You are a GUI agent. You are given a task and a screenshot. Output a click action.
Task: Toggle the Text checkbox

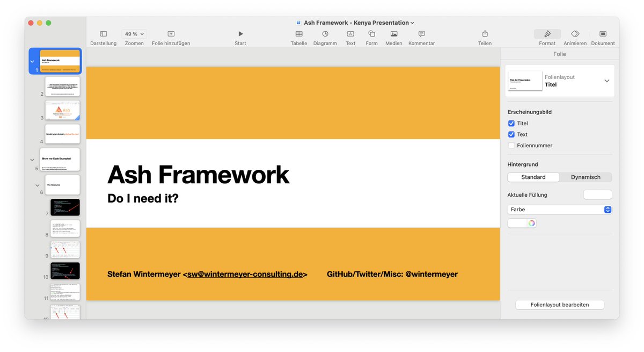511,134
